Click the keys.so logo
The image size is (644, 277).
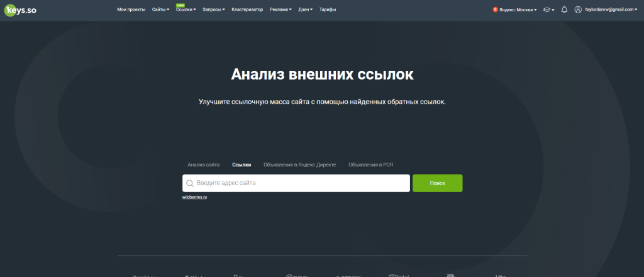click(20, 10)
